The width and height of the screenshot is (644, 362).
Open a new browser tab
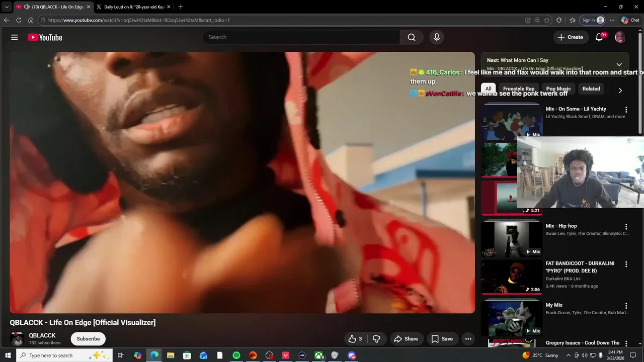click(181, 7)
